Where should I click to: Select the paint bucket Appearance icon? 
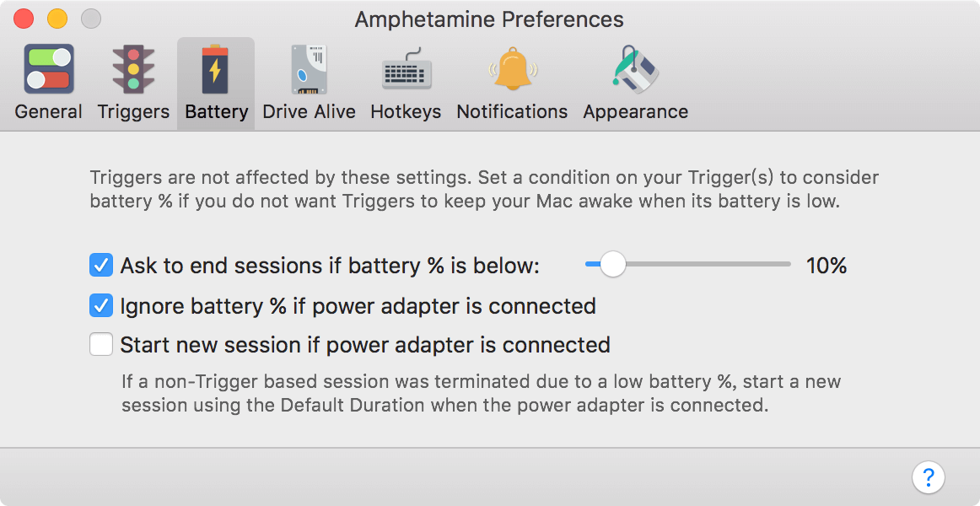tap(635, 69)
